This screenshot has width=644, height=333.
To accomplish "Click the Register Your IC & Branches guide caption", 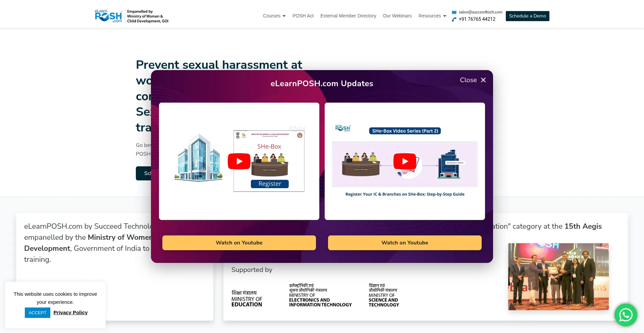I will pos(405,194).
